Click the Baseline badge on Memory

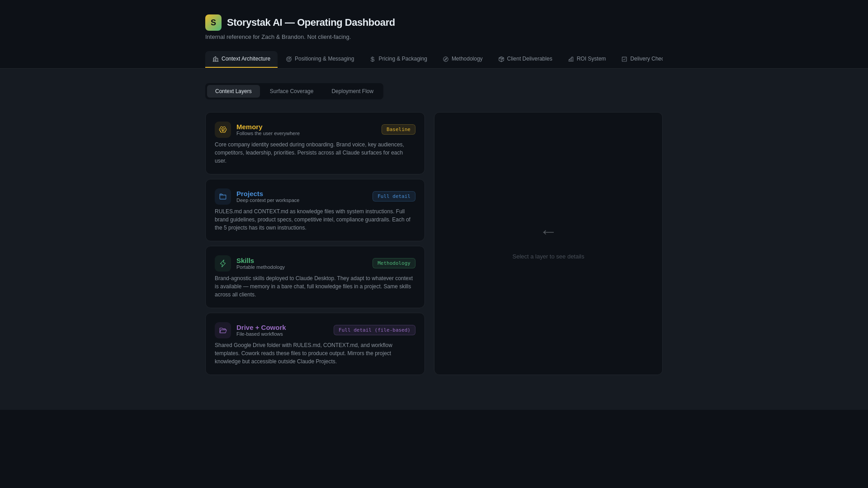pos(398,130)
